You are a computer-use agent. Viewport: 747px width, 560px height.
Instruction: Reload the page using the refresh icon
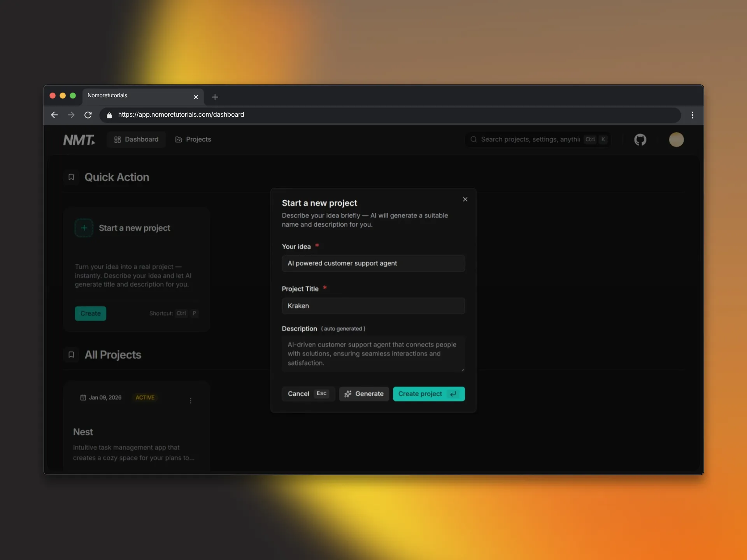(x=88, y=115)
